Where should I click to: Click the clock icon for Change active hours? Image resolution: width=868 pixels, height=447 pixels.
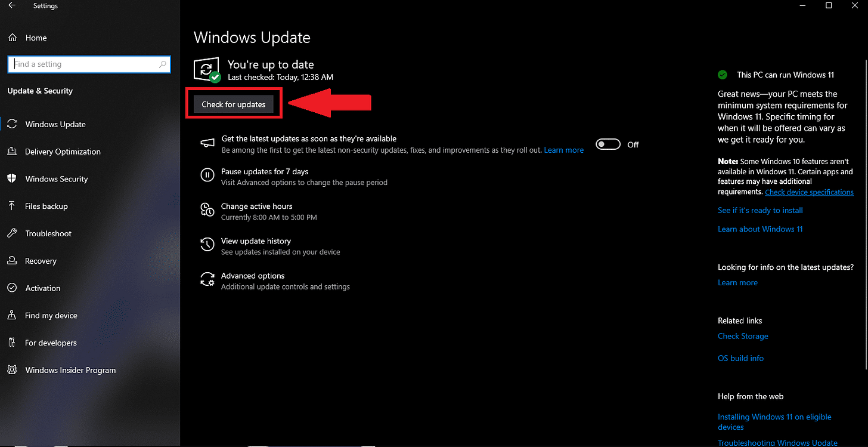pyautogui.click(x=207, y=209)
